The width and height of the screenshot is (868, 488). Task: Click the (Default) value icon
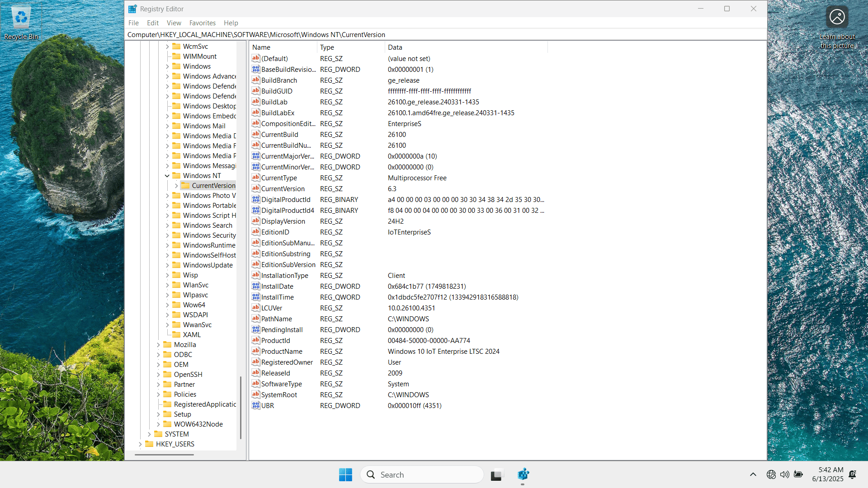click(x=256, y=58)
